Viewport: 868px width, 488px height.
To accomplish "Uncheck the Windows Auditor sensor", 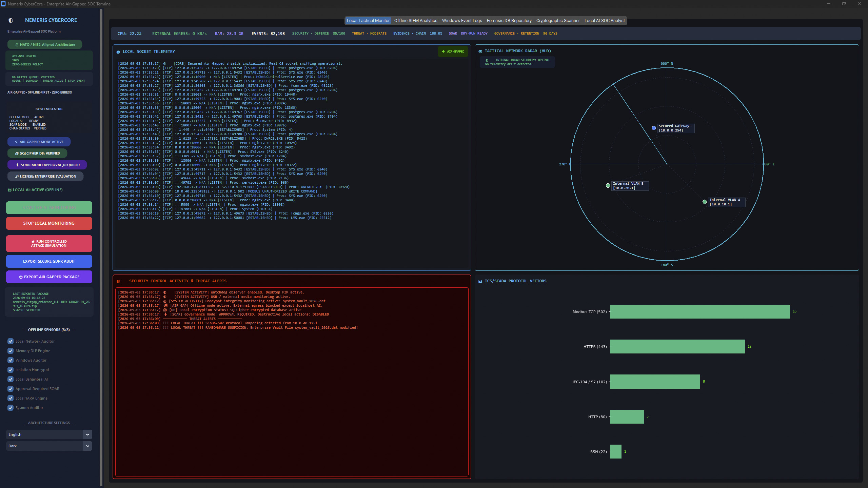I will 11,360.
